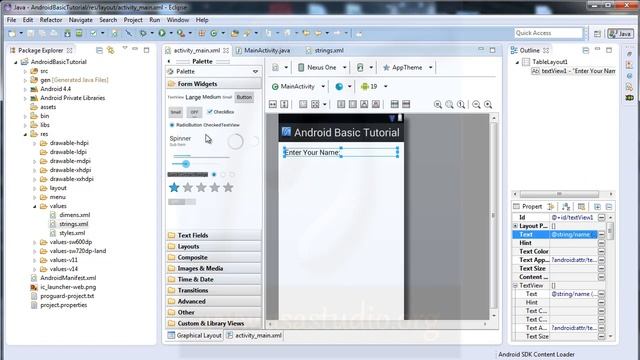Click the screen orientation icon
The height and width of the screenshot is (360, 640).
[360, 67]
